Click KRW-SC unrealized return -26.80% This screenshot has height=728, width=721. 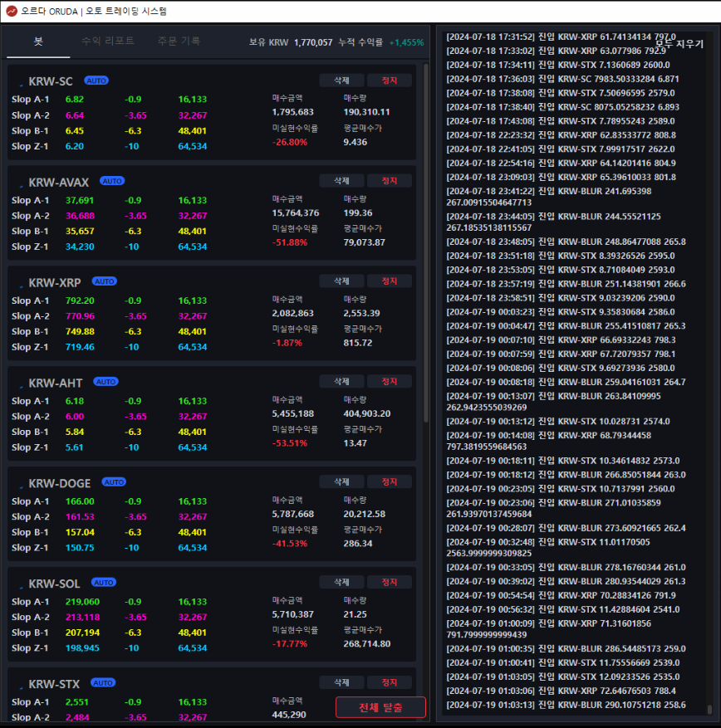click(290, 142)
